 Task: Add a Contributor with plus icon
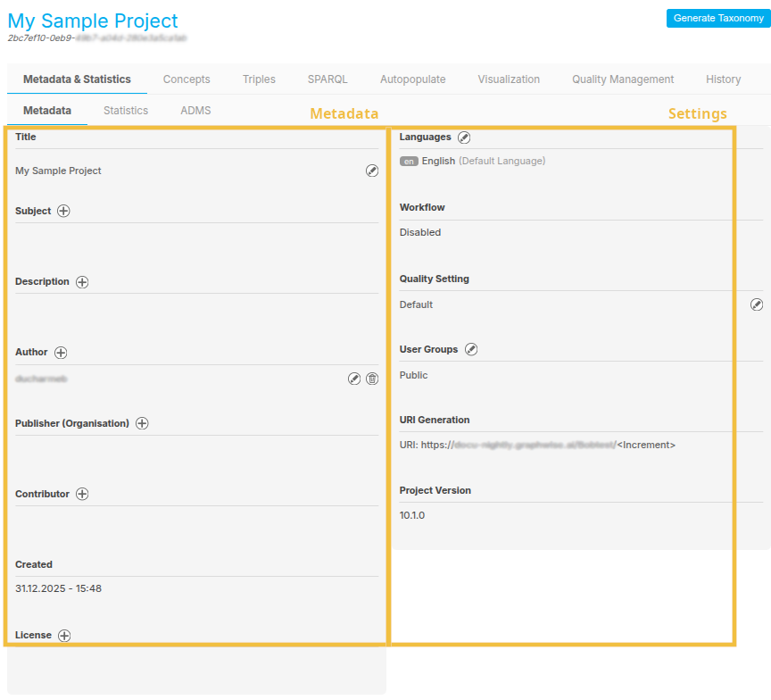(x=82, y=494)
